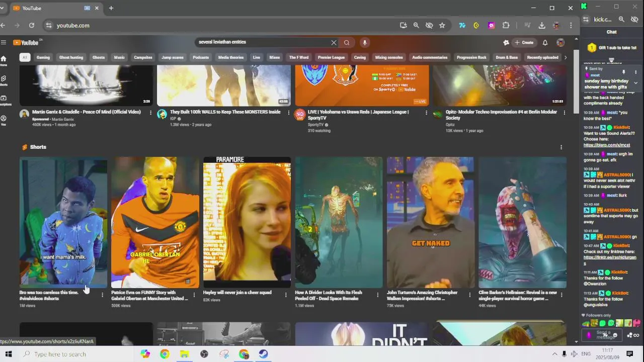Image resolution: width=644 pixels, height=362 pixels.
Task: Open more options for the Shorts shelf
Action: [561, 147]
